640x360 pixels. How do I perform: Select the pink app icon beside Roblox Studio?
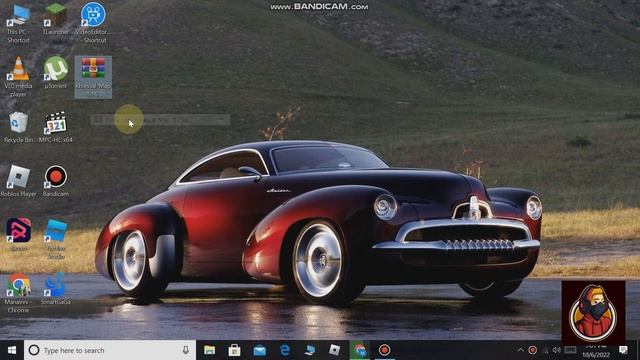click(18, 235)
